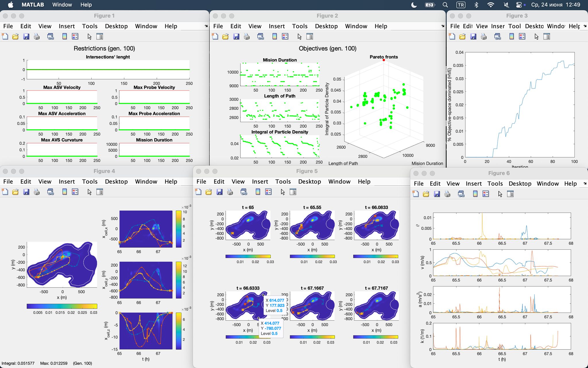Open Help in the macOS menu bar
588x368 pixels.
click(86, 5)
